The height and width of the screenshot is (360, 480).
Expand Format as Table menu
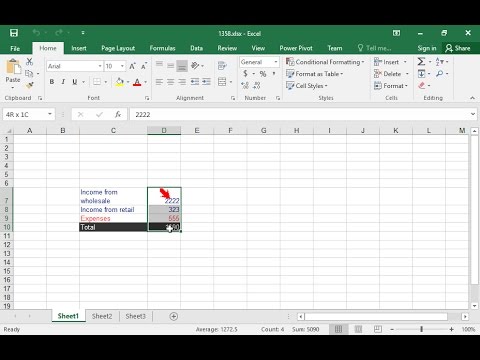click(x=314, y=74)
